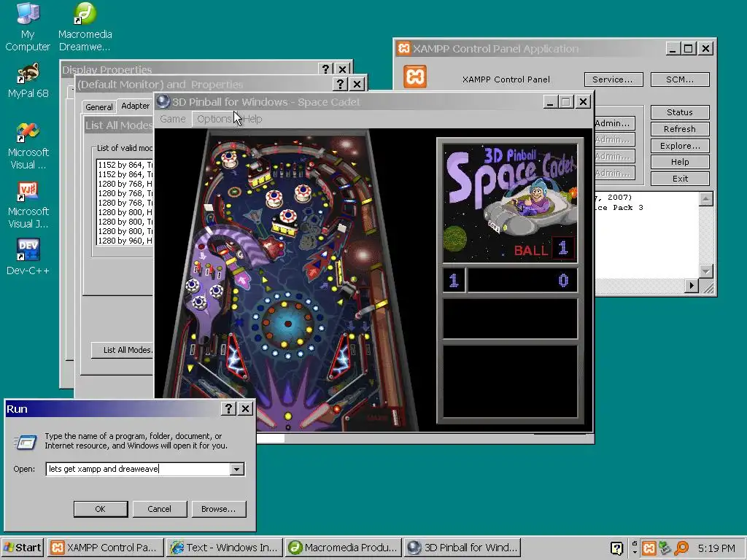
Task: Expand the Open combo box dropdown arrow
Action: coord(237,469)
